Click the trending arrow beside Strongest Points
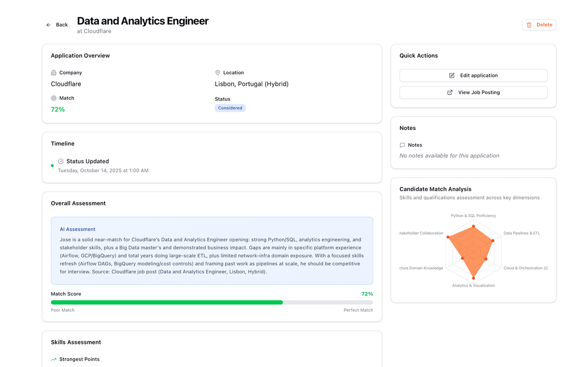This screenshot has height=367, width=588. (x=54, y=360)
